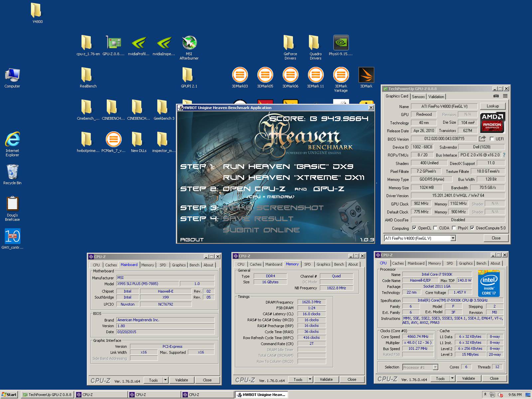Screen dimensions: 532x399
Task: Open the GeForce Drivers folder
Action: (290, 48)
